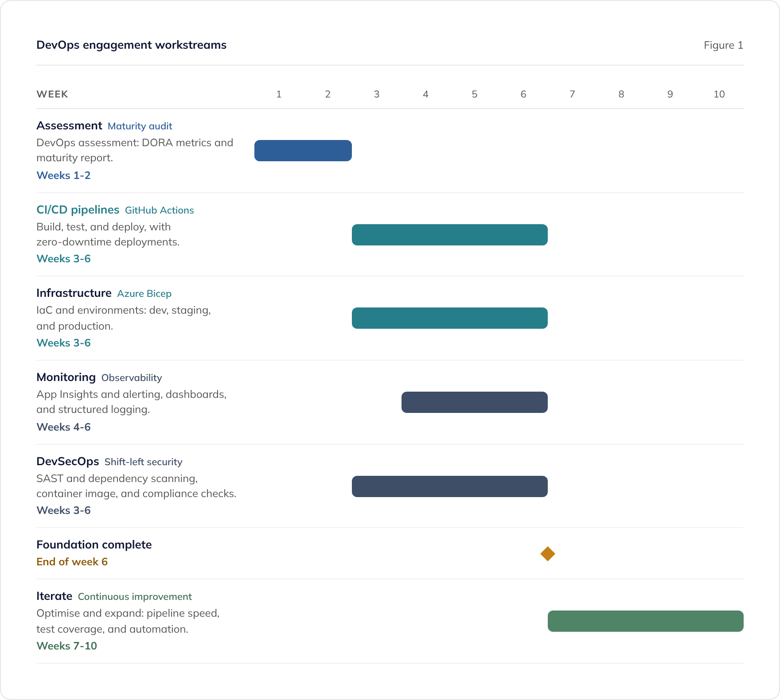The height and width of the screenshot is (700, 780).
Task: Click the 'Infrastructure' heading
Action: [x=74, y=293]
